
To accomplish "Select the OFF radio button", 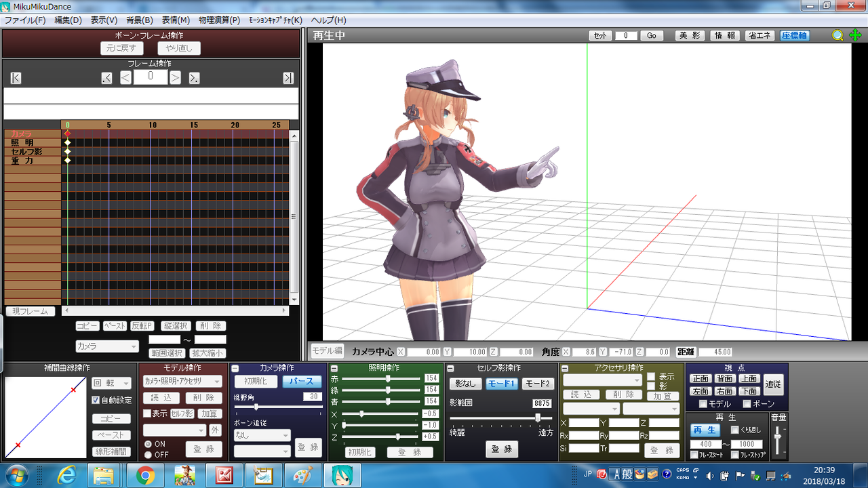I will coord(148,455).
